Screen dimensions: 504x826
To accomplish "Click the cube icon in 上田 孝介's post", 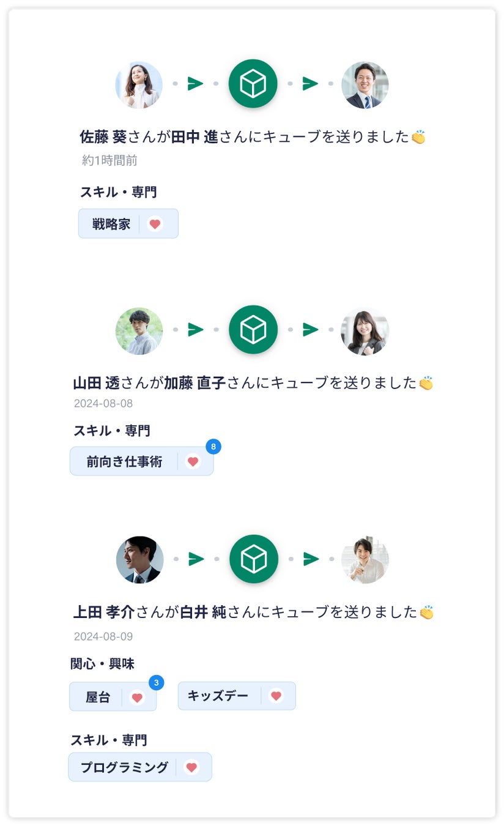I will coord(254,559).
